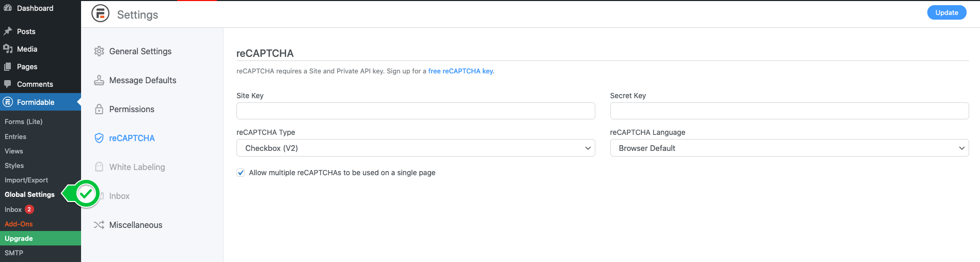Click the Miscellaneous shuffle icon
This screenshot has height=262, width=980.
(99, 225)
